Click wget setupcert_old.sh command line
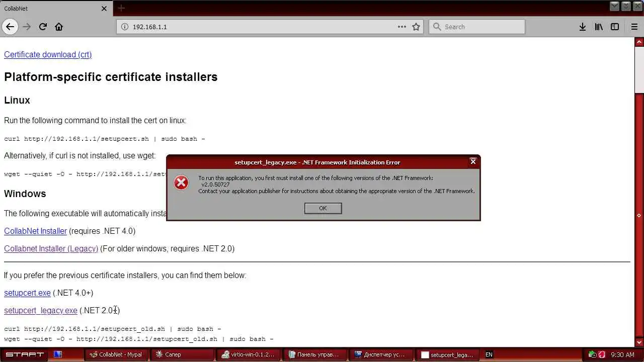Screen dimensions: 644x362 pyautogui.click(x=139, y=339)
